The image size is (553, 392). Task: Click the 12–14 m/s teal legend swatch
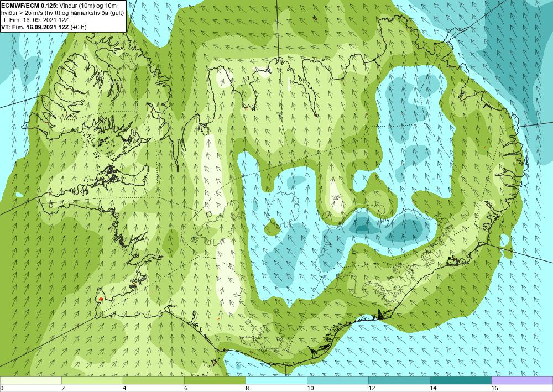click(x=399, y=380)
